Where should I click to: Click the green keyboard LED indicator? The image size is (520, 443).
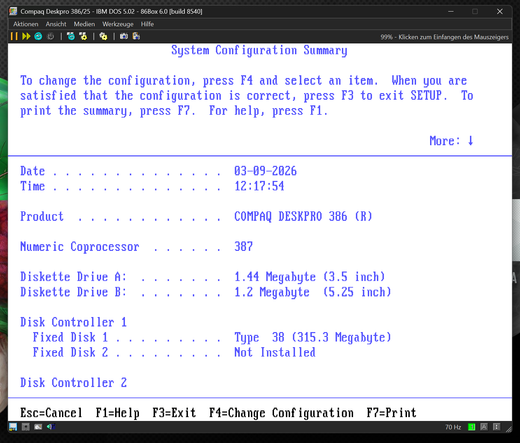tap(472, 427)
